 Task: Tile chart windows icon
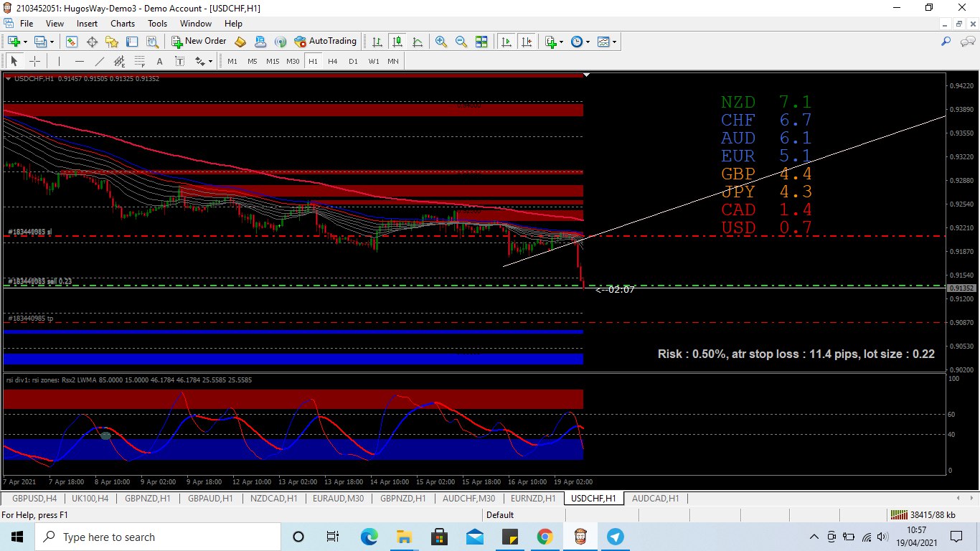point(481,42)
